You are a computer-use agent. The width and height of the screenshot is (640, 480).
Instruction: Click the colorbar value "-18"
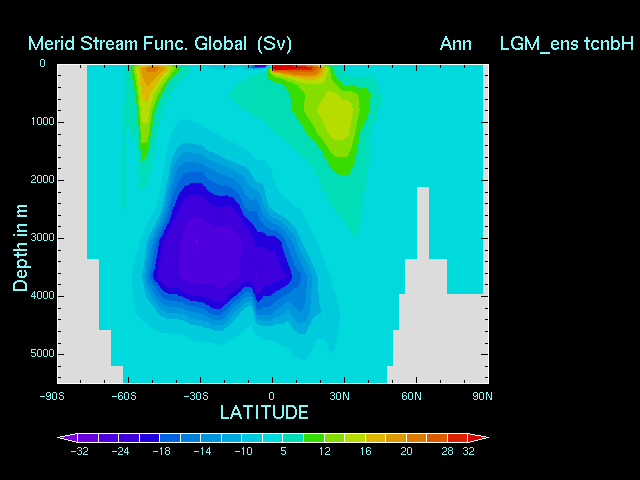tap(162, 451)
